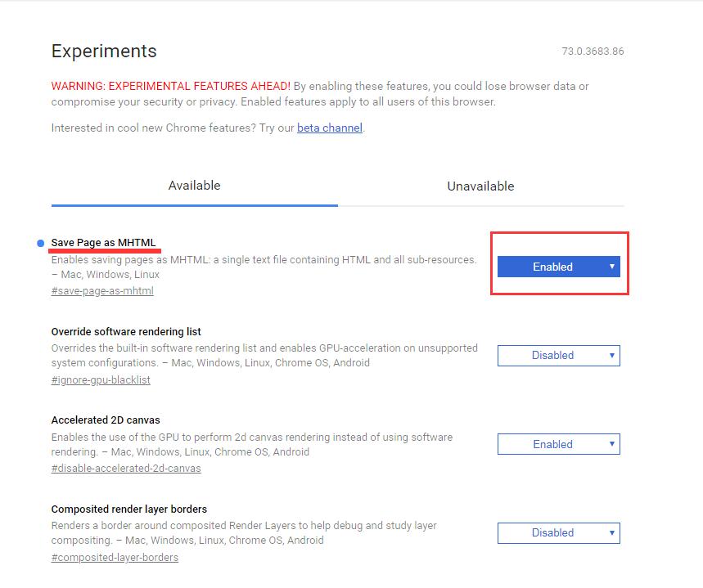This screenshot has height=588, width=703.
Task: Click the Accelerated 2D canvas heading
Action: [100, 420]
